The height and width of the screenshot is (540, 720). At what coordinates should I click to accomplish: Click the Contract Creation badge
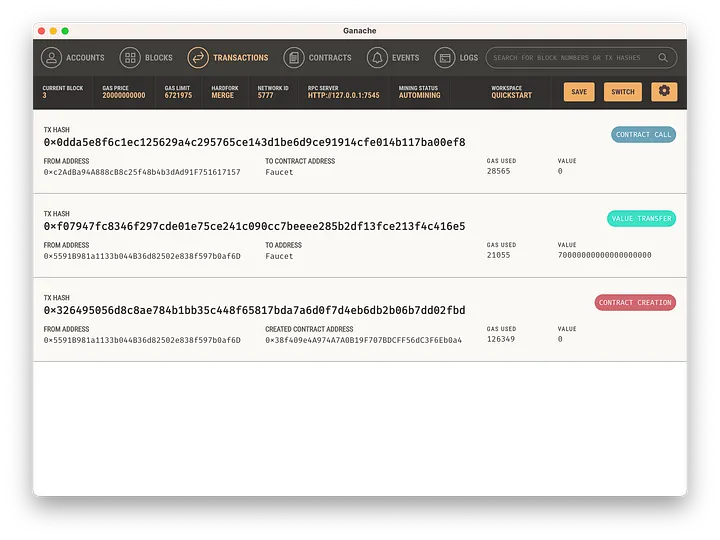click(635, 302)
